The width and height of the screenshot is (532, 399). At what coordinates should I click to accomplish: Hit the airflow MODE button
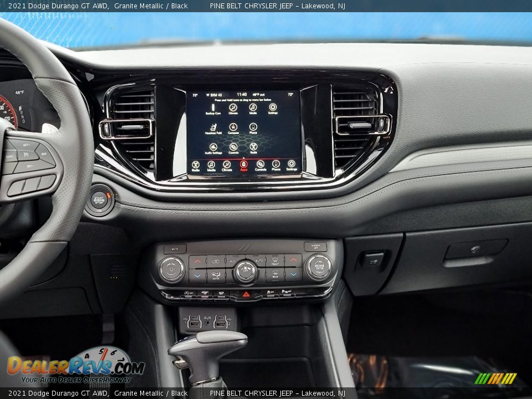pos(216,275)
